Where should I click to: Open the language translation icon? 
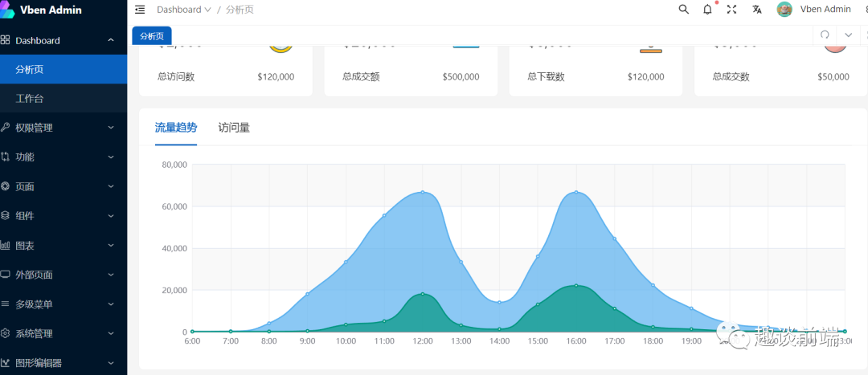[x=757, y=10]
